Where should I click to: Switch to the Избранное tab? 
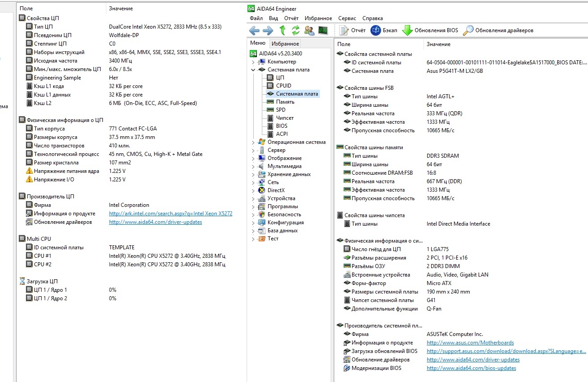(285, 43)
